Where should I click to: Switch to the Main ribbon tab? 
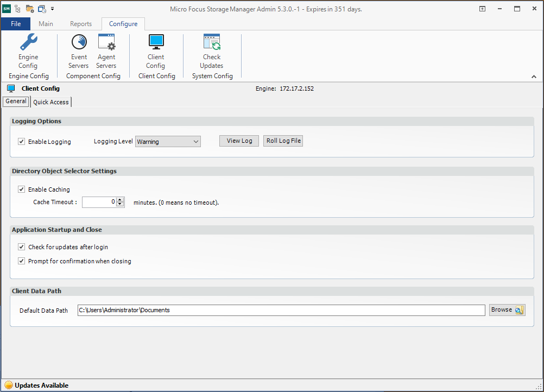(46, 23)
